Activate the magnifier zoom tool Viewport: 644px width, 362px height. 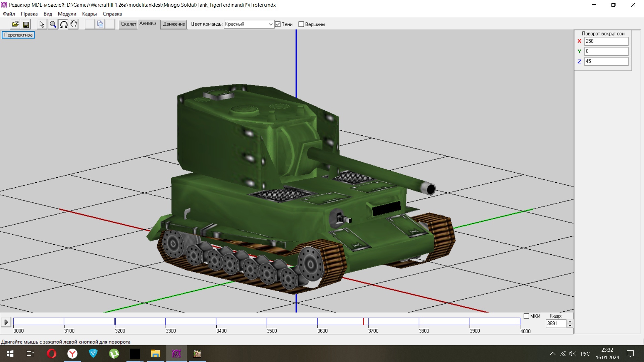tap(53, 24)
